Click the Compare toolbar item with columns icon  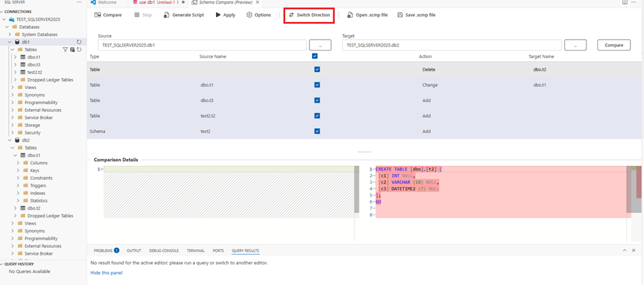click(x=108, y=15)
